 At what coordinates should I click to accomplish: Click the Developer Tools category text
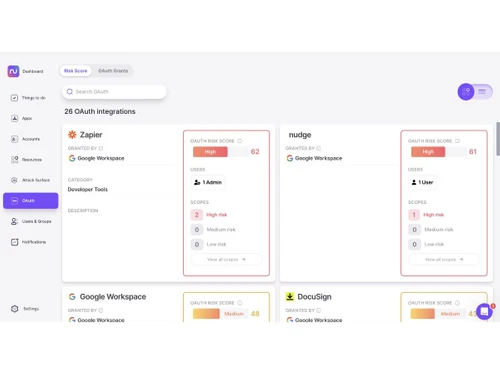coord(88,189)
